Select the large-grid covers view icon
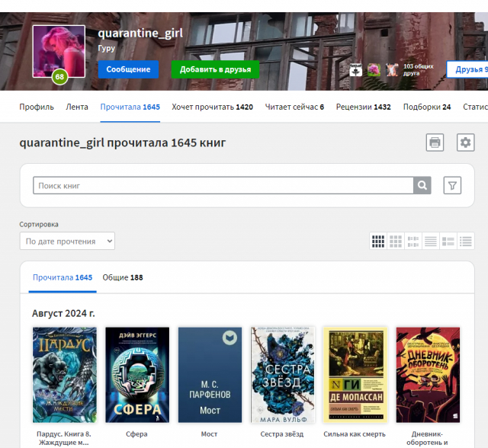This screenshot has height=448, width=488. click(396, 241)
